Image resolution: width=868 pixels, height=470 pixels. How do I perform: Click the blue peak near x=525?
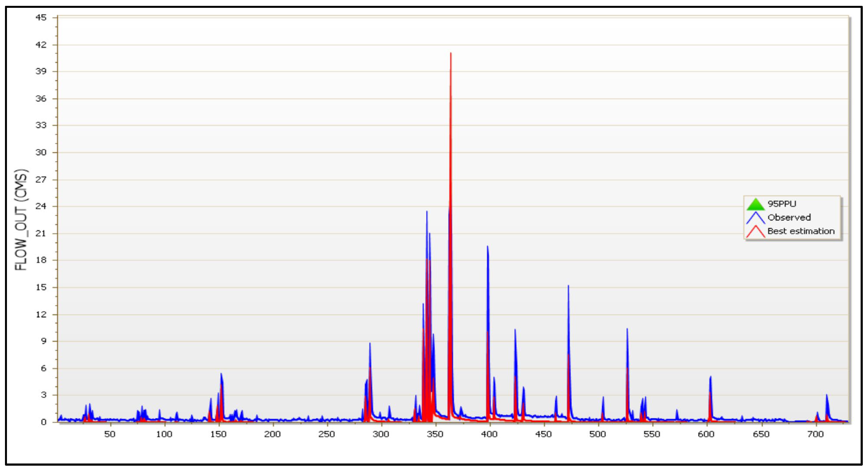627,330
